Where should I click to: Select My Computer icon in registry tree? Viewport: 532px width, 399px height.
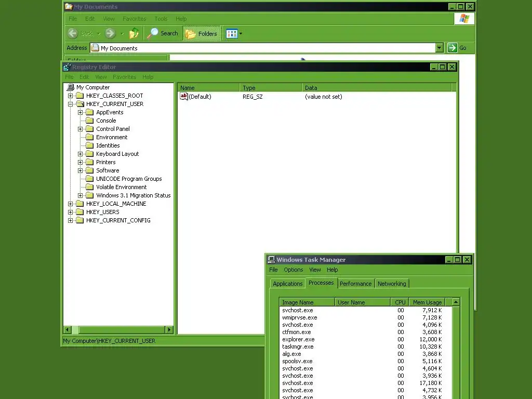click(x=71, y=87)
